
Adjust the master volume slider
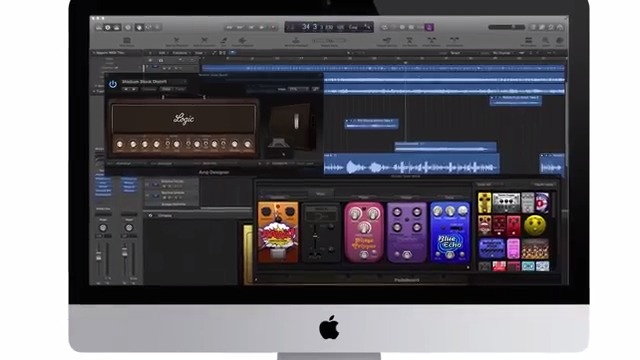point(507,27)
